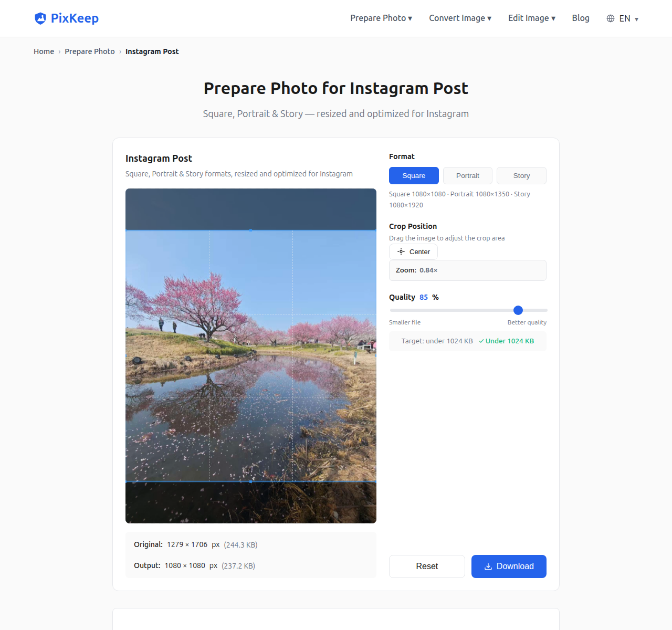Select the Square format
The image size is (672, 630).
tap(414, 176)
